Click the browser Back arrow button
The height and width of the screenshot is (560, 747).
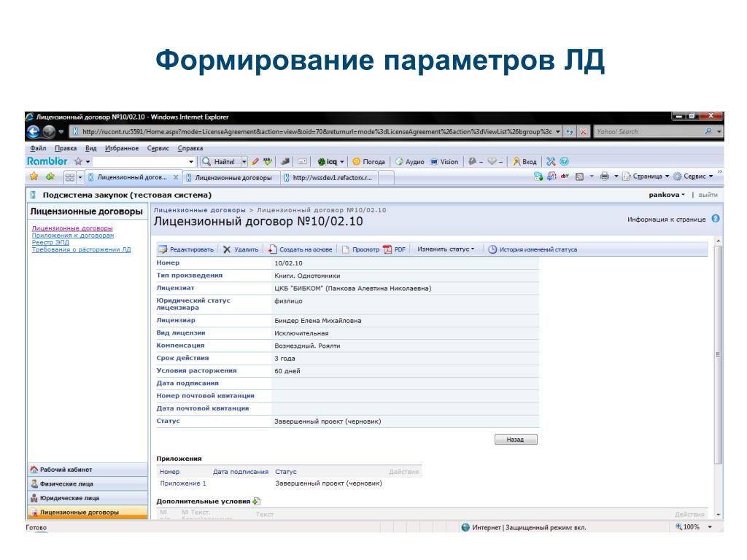click(34, 131)
